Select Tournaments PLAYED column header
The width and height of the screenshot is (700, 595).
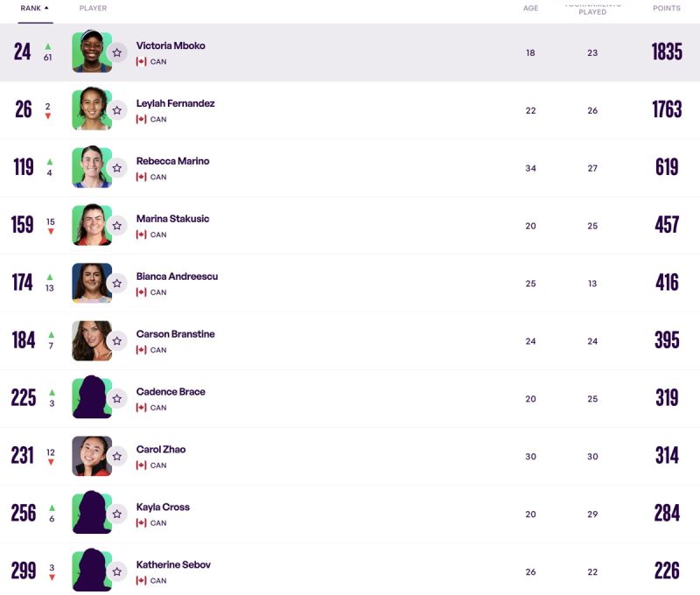click(592, 8)
